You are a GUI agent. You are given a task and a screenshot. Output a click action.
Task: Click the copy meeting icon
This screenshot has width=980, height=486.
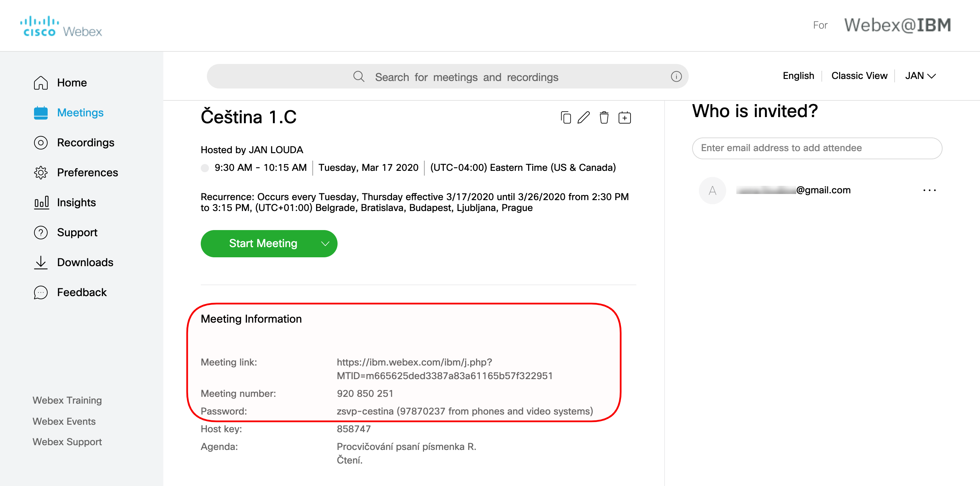pos(565,118)
